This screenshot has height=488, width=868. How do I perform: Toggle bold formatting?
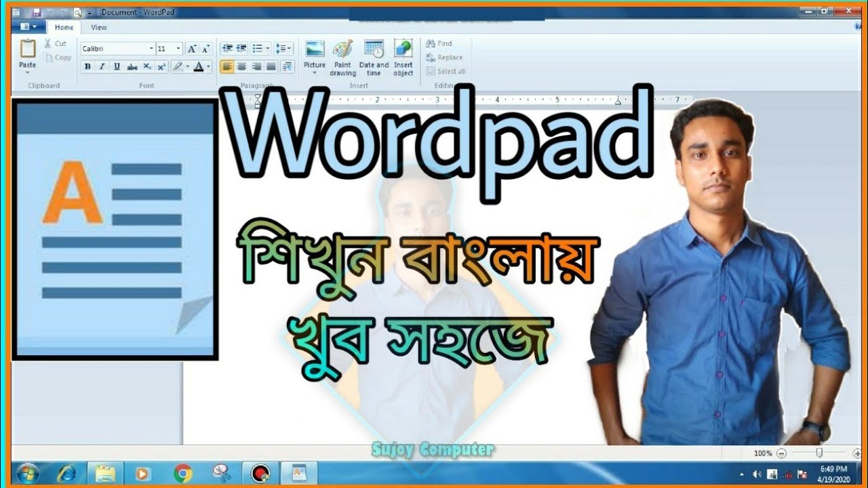(87, 66)
